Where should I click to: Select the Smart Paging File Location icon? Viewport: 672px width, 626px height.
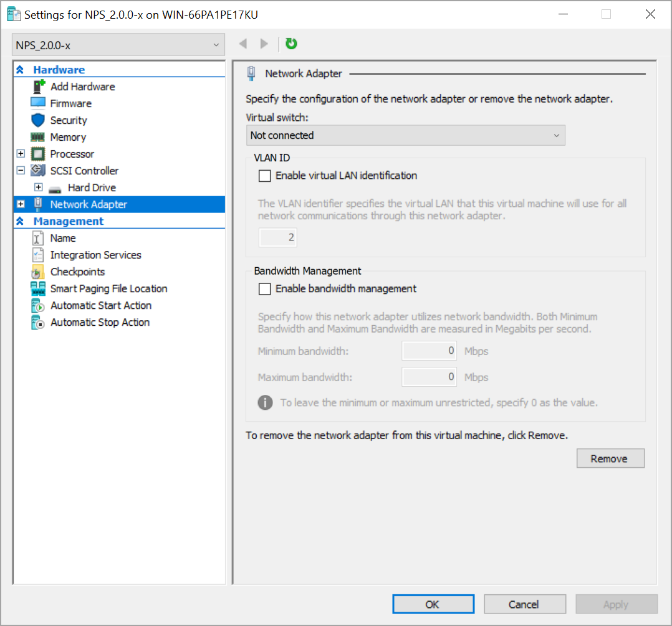38,288
